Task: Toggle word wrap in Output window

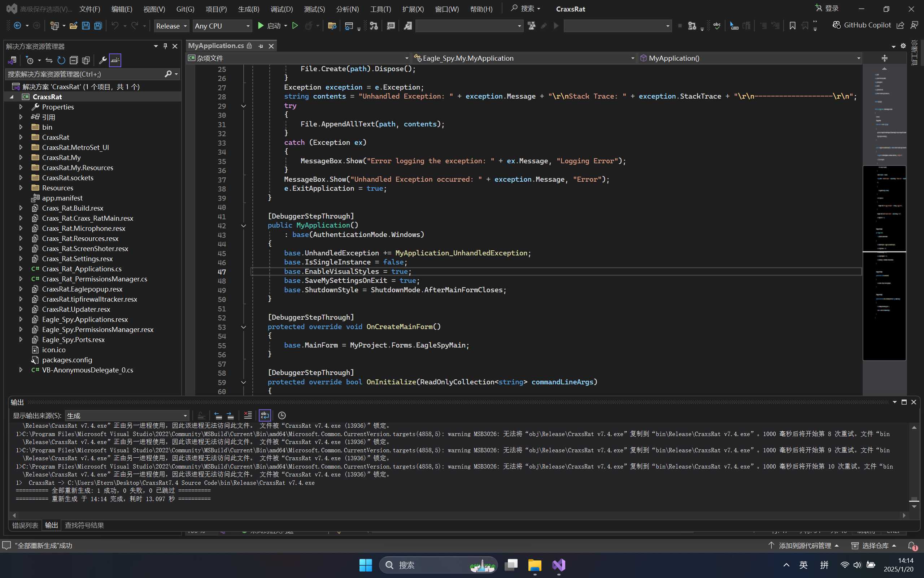Action: [x=265, y=415]
